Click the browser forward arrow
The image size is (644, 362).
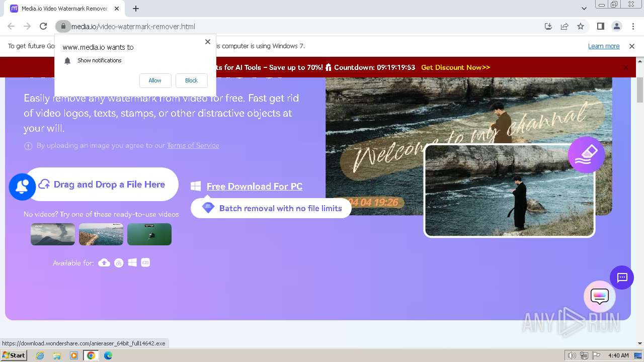[x=27, y=26]
